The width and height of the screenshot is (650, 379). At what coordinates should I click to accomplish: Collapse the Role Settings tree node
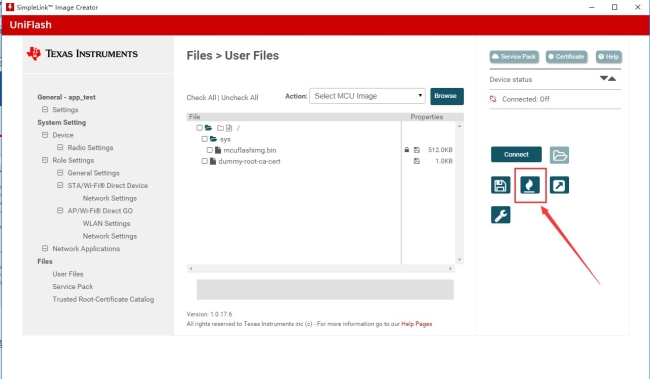[45, 160]
